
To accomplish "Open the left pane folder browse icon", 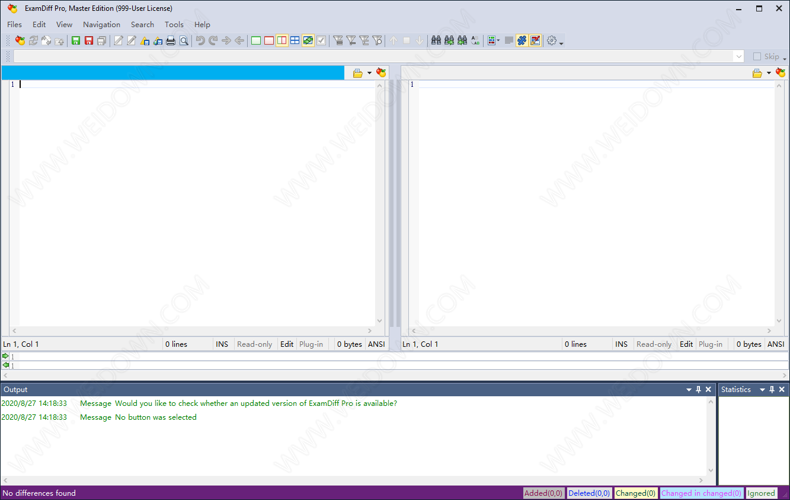I will [358, 74].
